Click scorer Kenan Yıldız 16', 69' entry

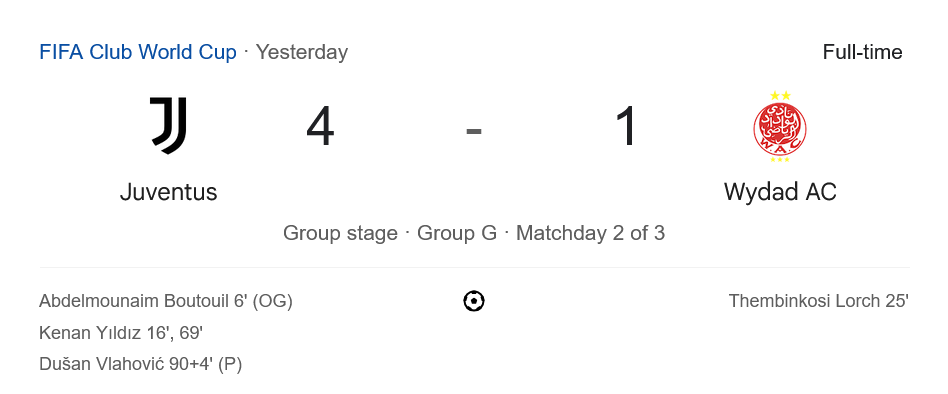coord(120,333)
